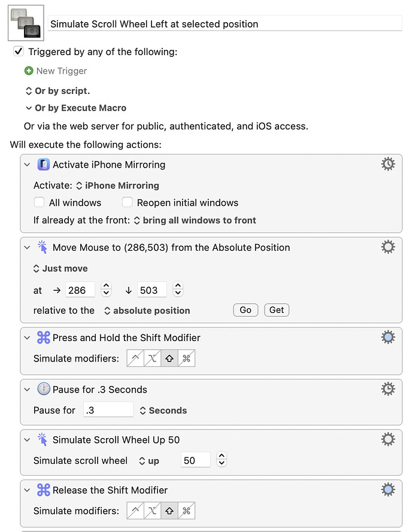Click stepper next to scroll amount 50
The height and width of the screenshot is (532, 413).
pos(221,461)
